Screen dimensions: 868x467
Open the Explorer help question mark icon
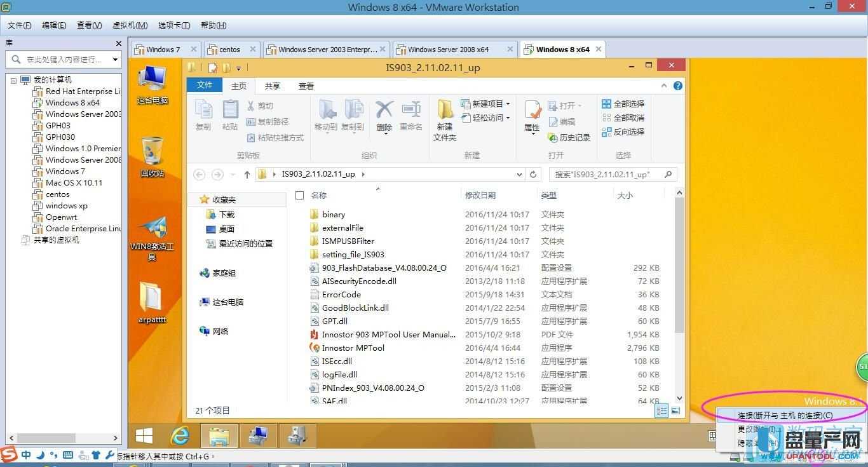click(x=678, y=86)
